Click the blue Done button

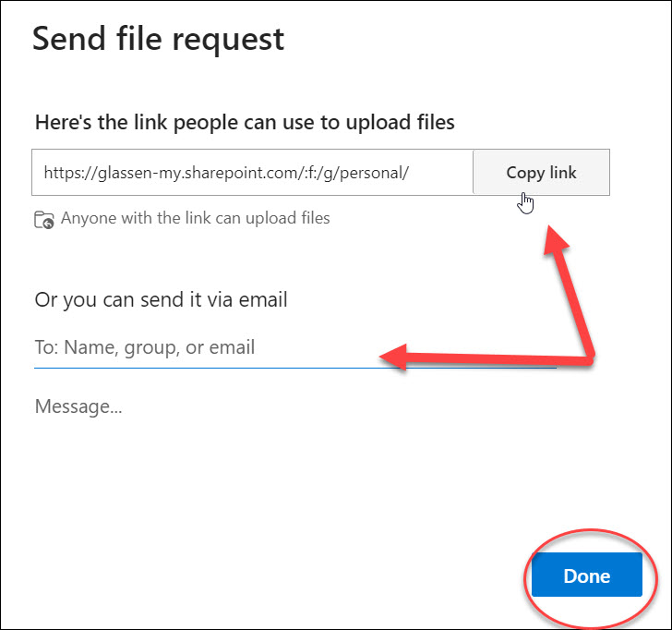point(587,575)
